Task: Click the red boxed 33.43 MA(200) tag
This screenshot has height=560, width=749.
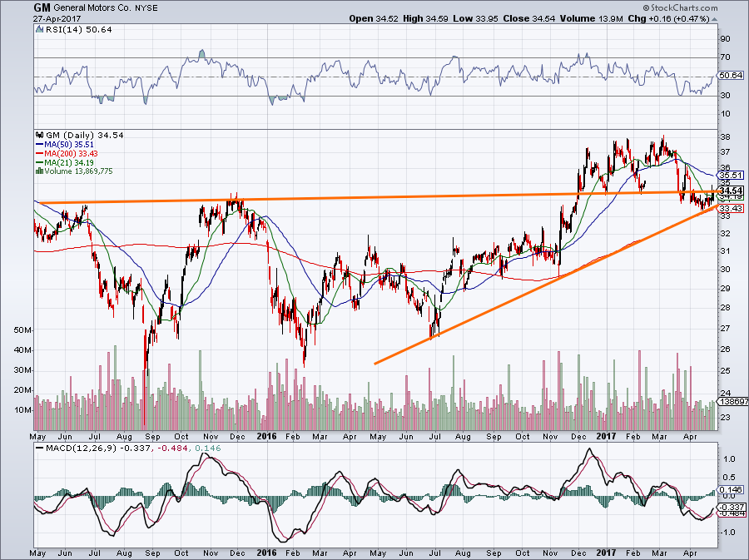Action: (x=731, y=208)
